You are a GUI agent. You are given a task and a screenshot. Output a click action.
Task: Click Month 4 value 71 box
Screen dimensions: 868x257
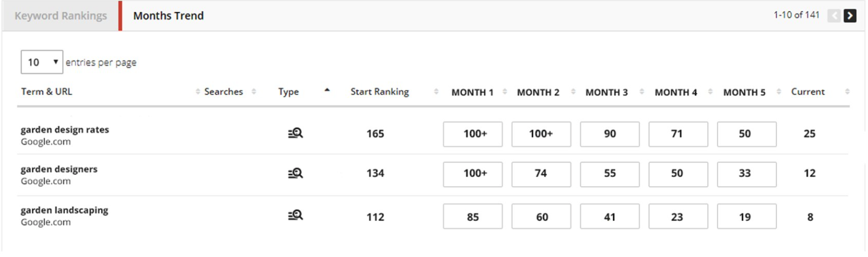pos(678,134)
